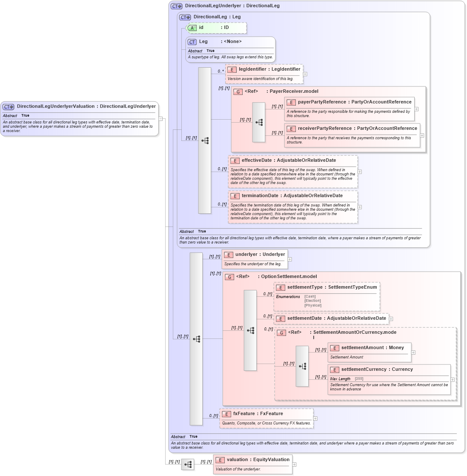Expand the terminationDate element
Screen dimensions: 467x476
click(360, 207)
